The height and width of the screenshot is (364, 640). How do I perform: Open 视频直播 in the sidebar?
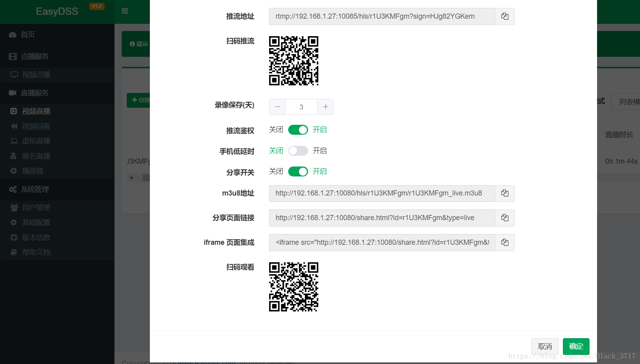pyautogui.click(x=57, y=111)
